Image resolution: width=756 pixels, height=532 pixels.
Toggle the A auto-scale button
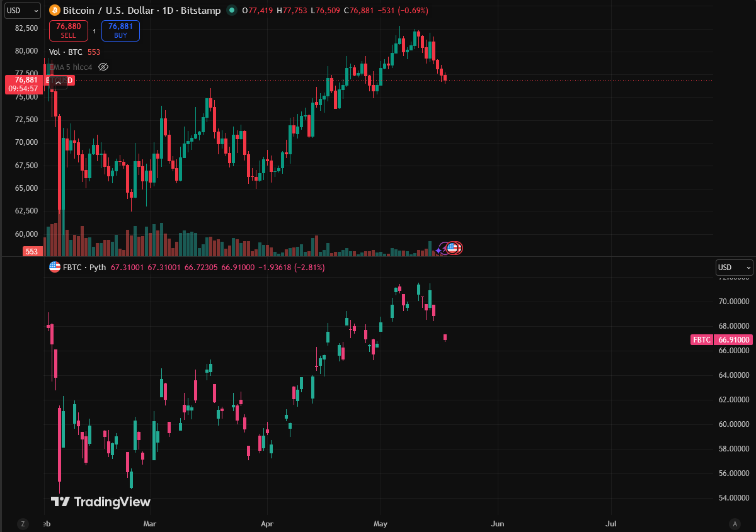735,523
